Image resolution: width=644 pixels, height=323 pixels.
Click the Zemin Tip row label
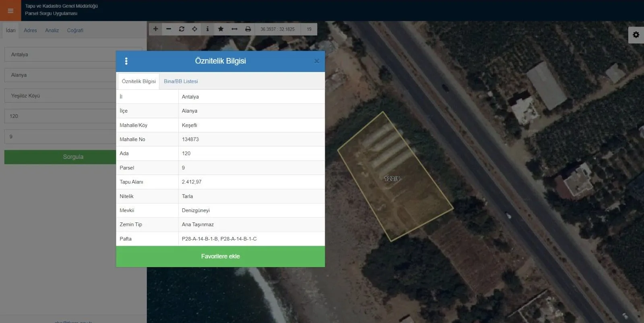(131, 224)
